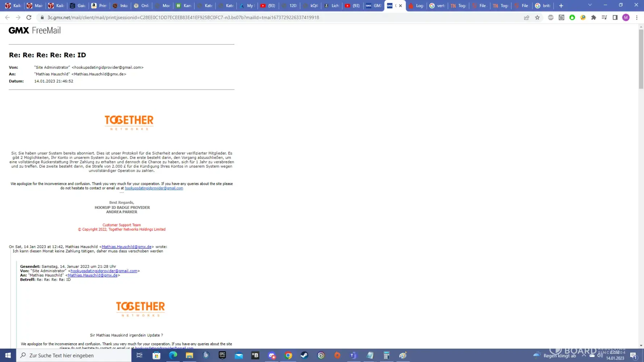
Task: Click the page vertical scrollbar thumb
Action: (641, 59)
